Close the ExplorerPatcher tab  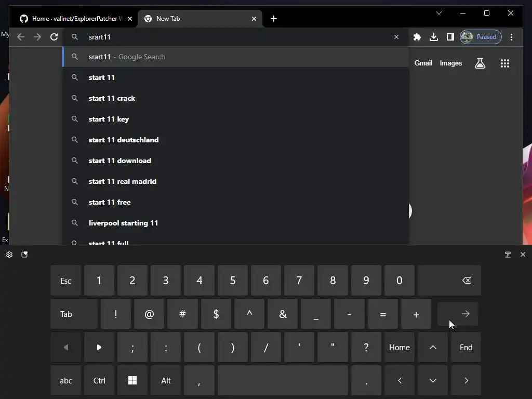pyautogui.click(x=129, y=19)
